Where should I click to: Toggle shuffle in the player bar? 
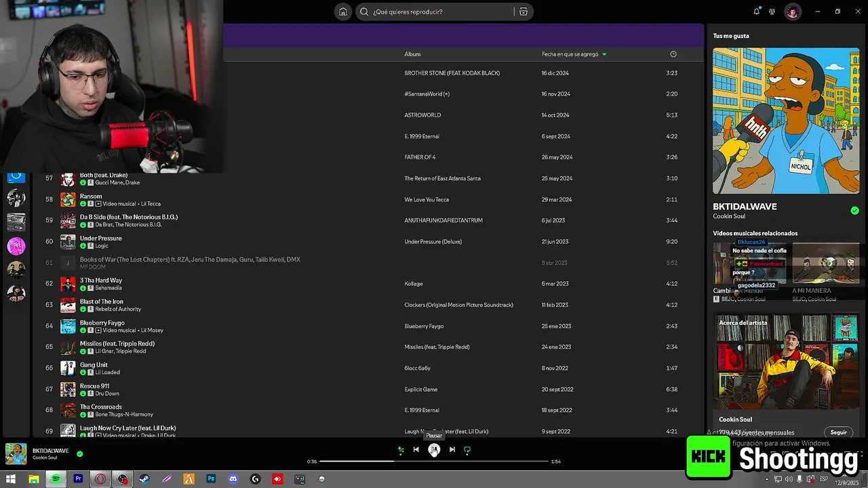click(401, 449)
